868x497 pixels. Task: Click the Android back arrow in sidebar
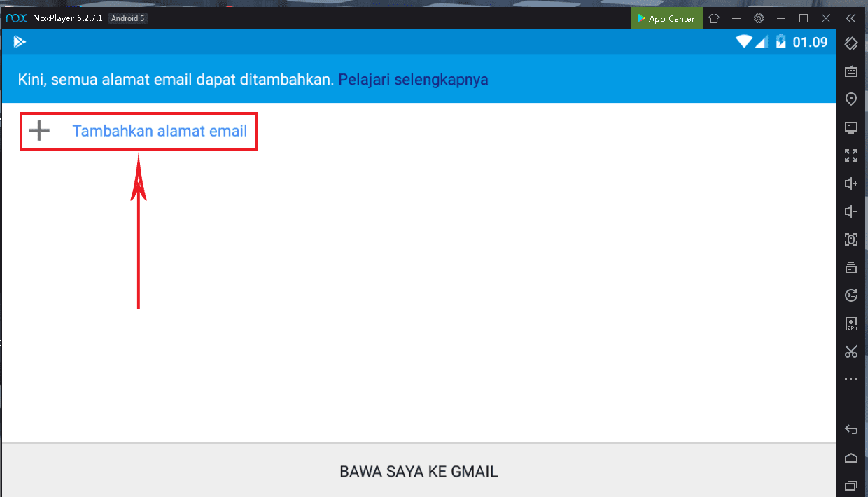(x=851, y=429)
